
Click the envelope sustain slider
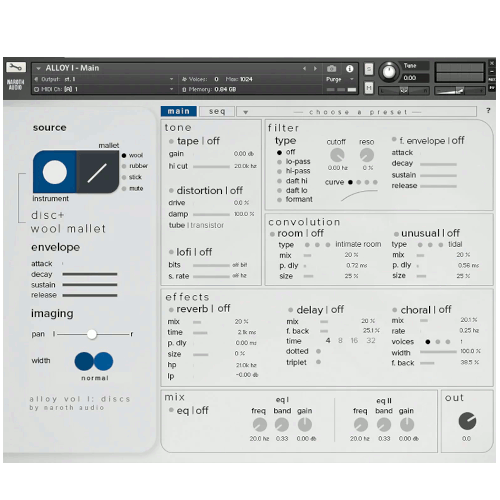(x=90, y=285)
